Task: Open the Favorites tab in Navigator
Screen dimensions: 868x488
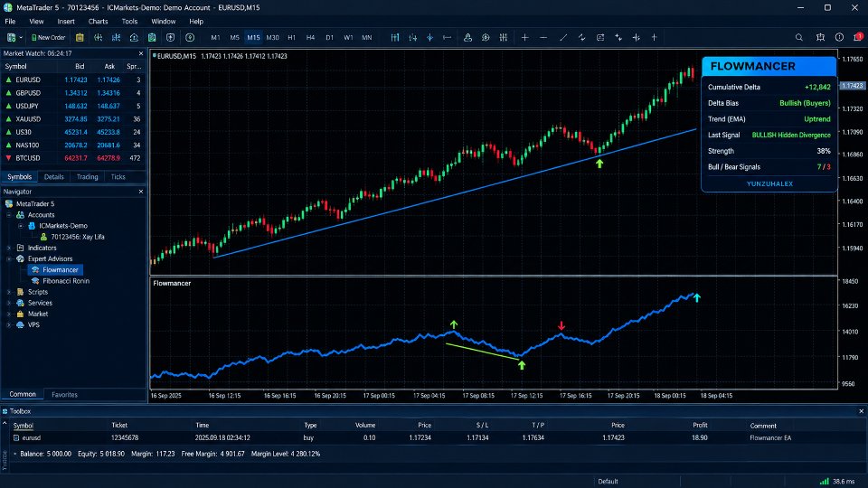Action: pos(64,395)
